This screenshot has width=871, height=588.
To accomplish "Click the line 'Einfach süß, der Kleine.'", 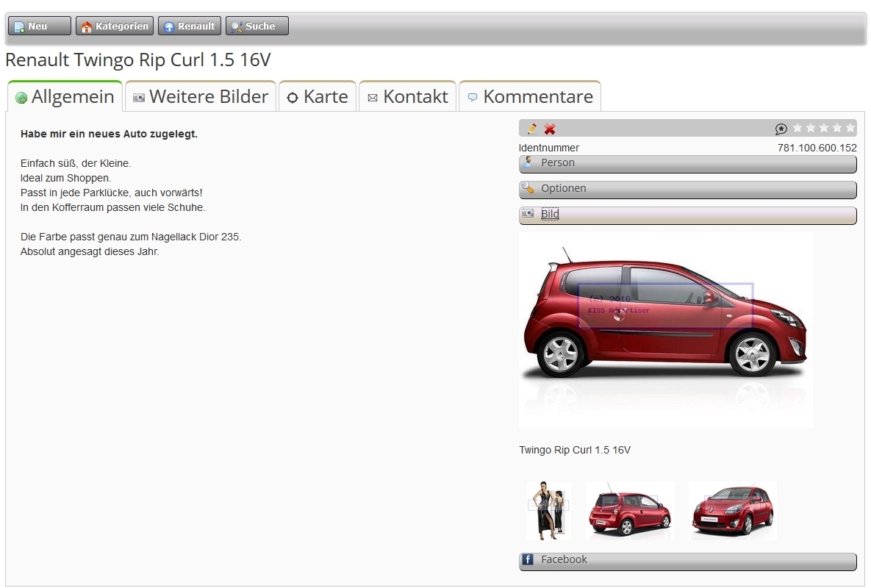I will point(76,163).
